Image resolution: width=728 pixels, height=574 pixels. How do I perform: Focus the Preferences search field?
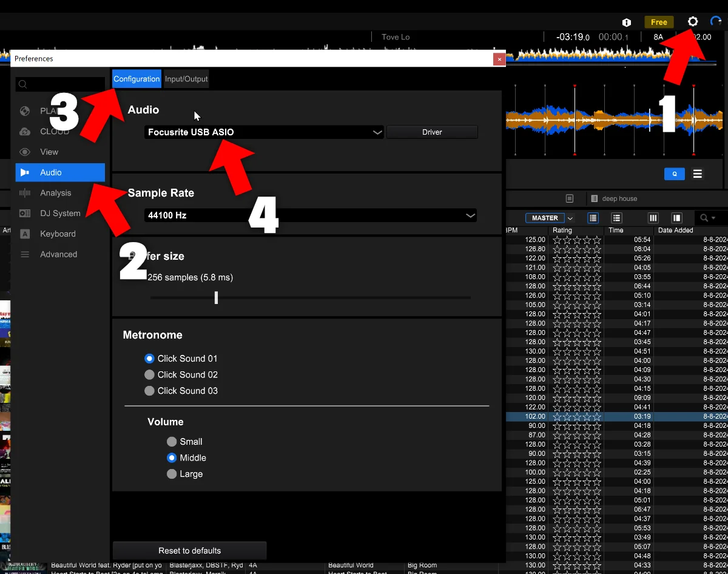pos(61,84)
